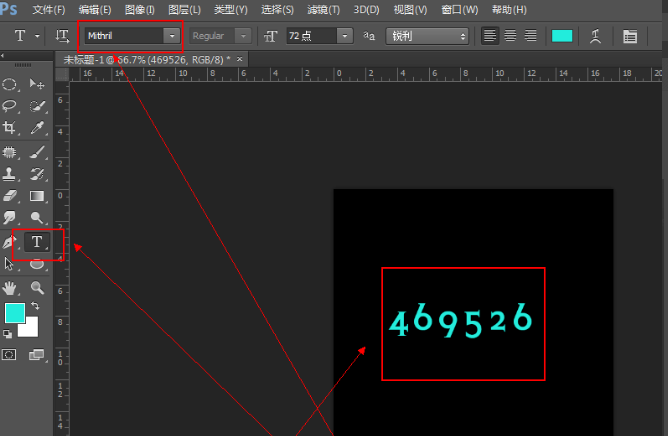This screenshot has width=668, height=436.
Task: Click the Mithril font name field
Action: pyautogui.click(x=124, y=36)
